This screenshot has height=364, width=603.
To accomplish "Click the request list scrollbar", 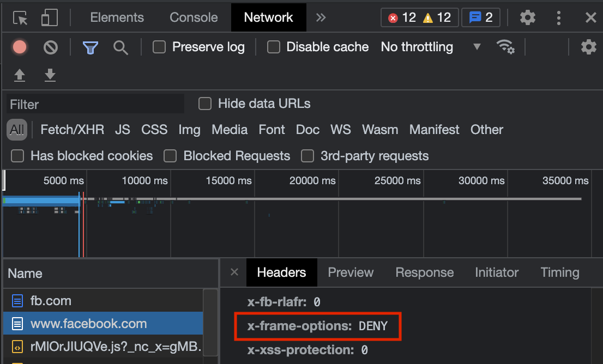I will (210, 322).
